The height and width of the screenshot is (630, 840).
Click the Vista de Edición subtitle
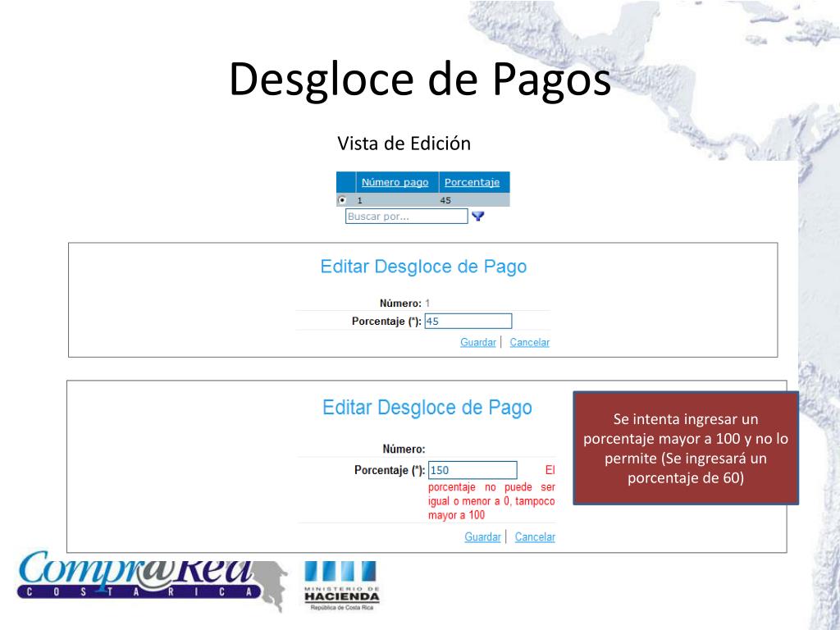coord(404,144)
